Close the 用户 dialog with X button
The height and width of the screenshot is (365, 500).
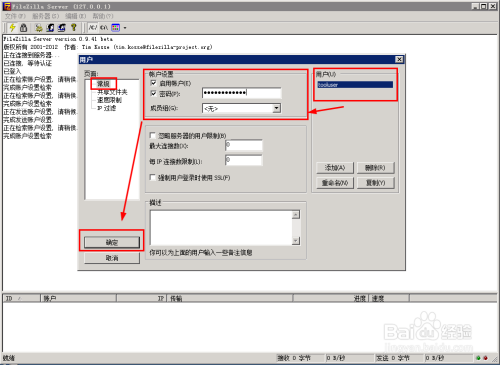[x=399, y=59]
